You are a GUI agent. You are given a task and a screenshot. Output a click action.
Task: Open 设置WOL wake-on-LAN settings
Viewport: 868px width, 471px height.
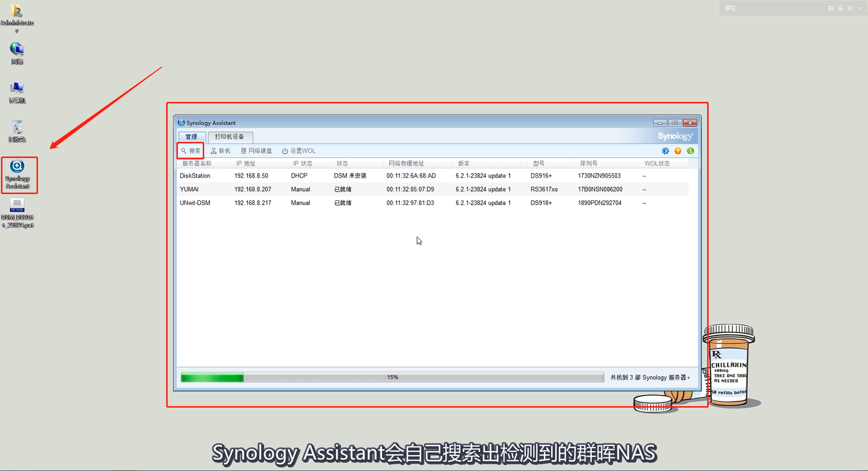point(299,151)
